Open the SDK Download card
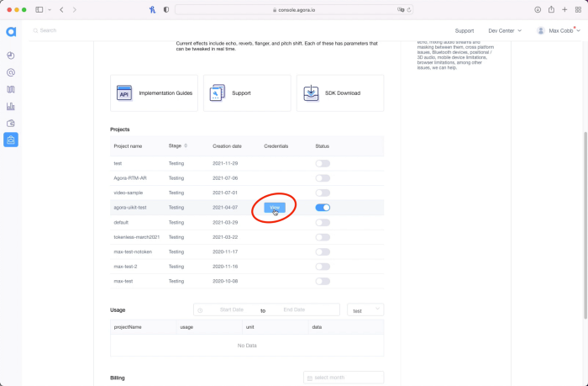Image resolution: width=588 pixels, height=386 pixels. (340, 93)
